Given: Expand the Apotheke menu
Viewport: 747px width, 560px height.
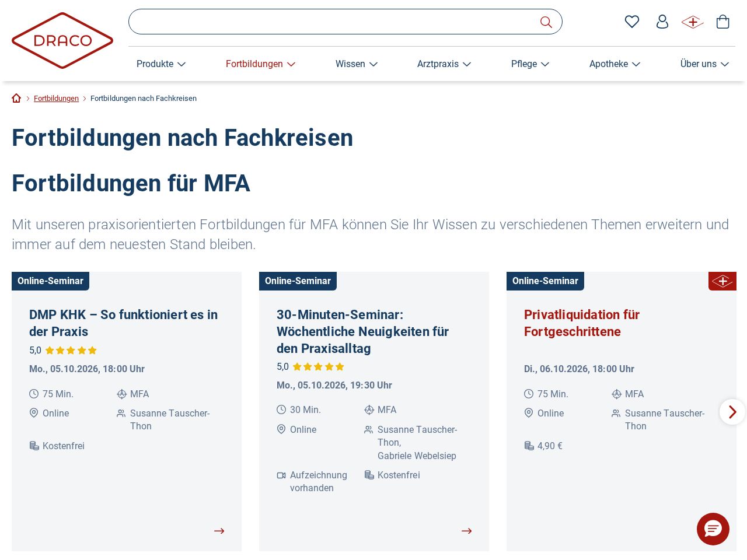Looking at the screenshot, I should coord(615,64).
